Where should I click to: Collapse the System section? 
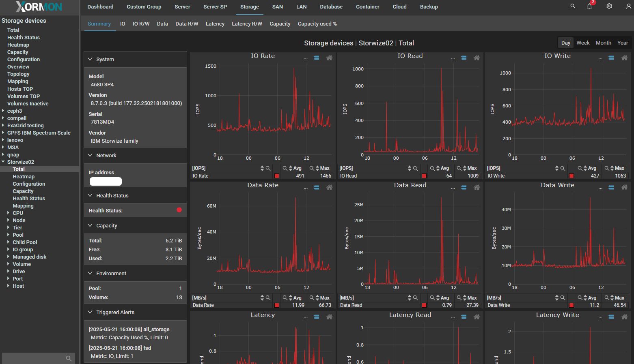tap(90, 59)
